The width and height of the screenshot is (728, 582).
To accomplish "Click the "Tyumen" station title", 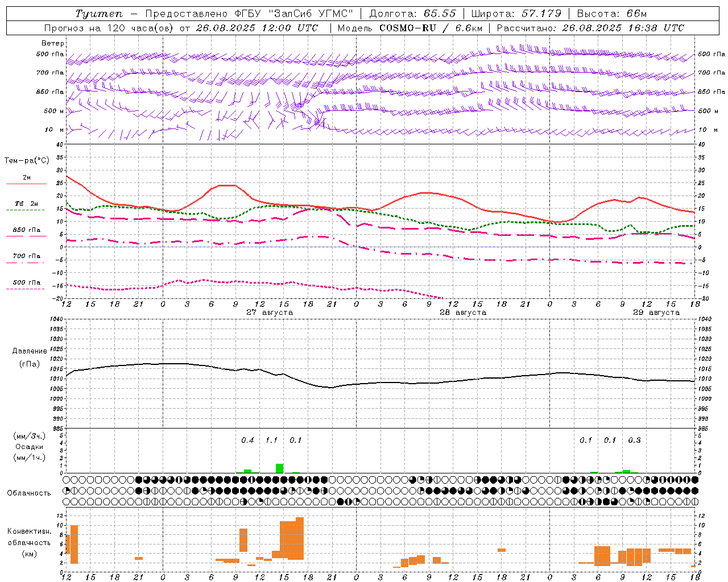I will [98, 14].
